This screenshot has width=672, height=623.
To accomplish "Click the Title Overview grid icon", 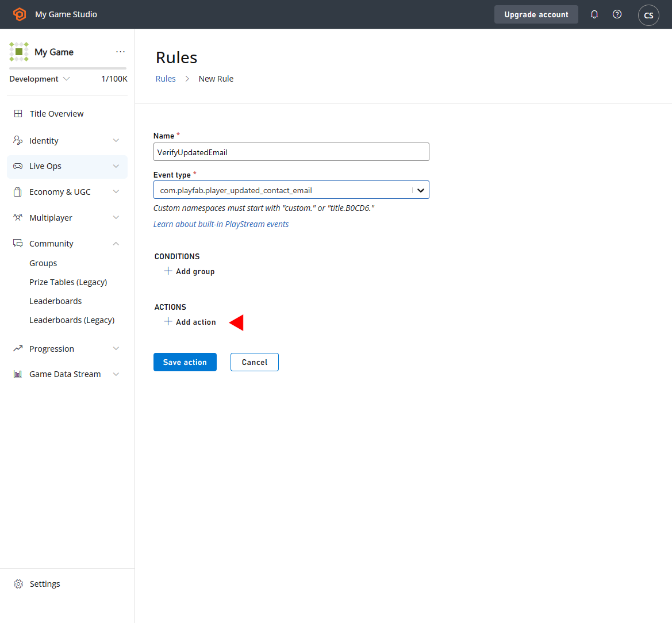I will pos(18,114).
